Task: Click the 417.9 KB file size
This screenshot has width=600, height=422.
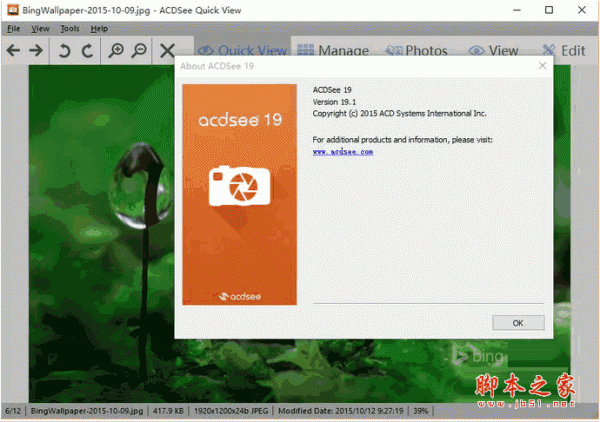Action: [x=168, y=411]
